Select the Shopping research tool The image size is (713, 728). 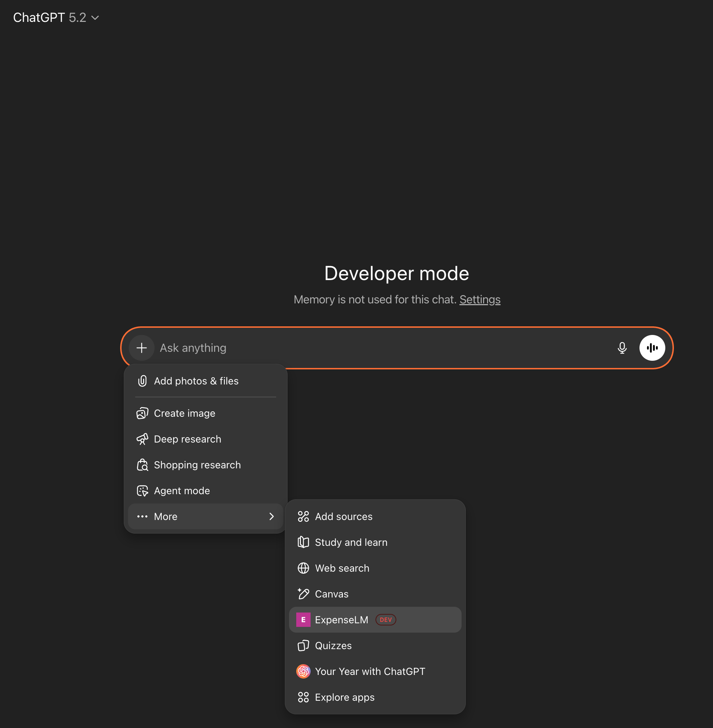(x=197, y=465)
